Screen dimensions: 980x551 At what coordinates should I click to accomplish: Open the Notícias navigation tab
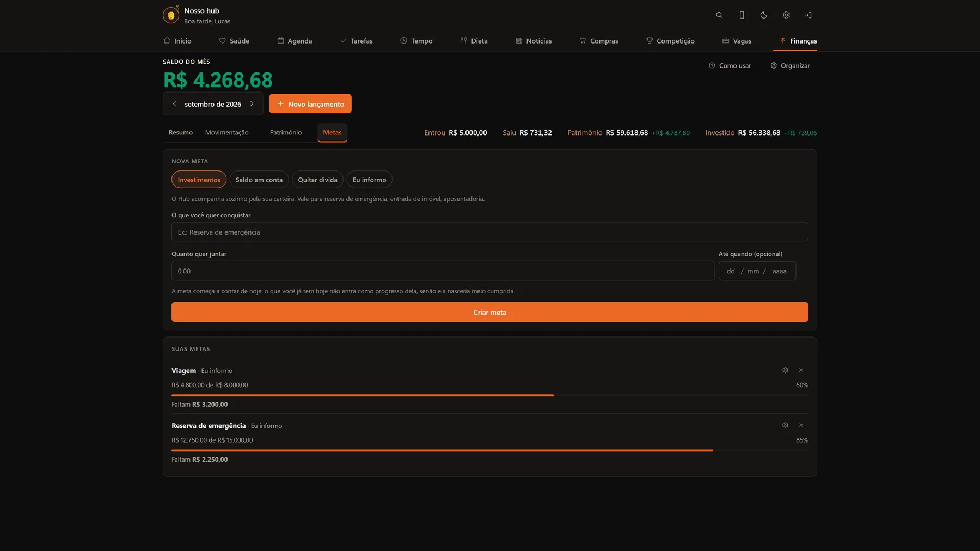(534, 41)
